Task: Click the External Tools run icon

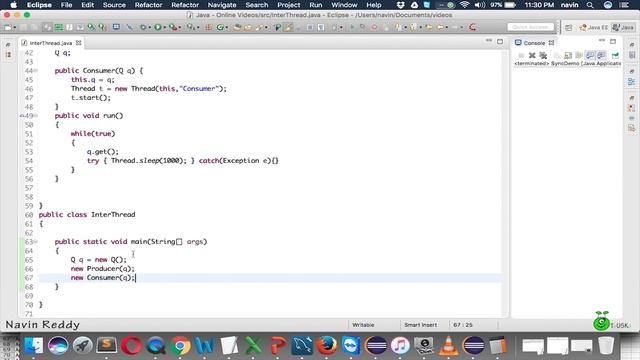Action: (190, 27)
